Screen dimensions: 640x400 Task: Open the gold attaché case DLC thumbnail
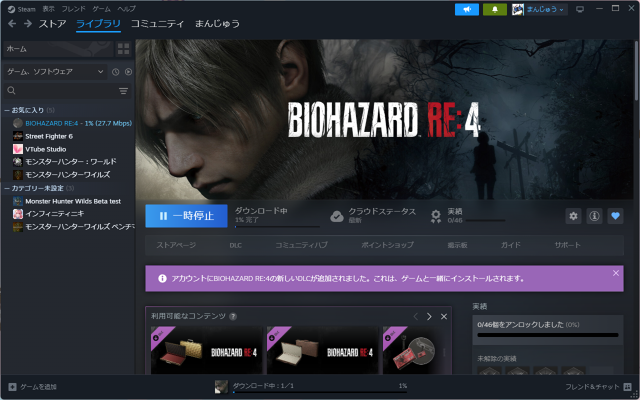206,350
